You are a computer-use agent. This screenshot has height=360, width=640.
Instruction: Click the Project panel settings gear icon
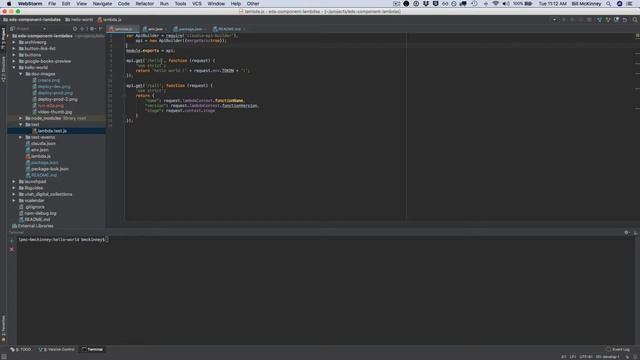(x=92, y=29)
